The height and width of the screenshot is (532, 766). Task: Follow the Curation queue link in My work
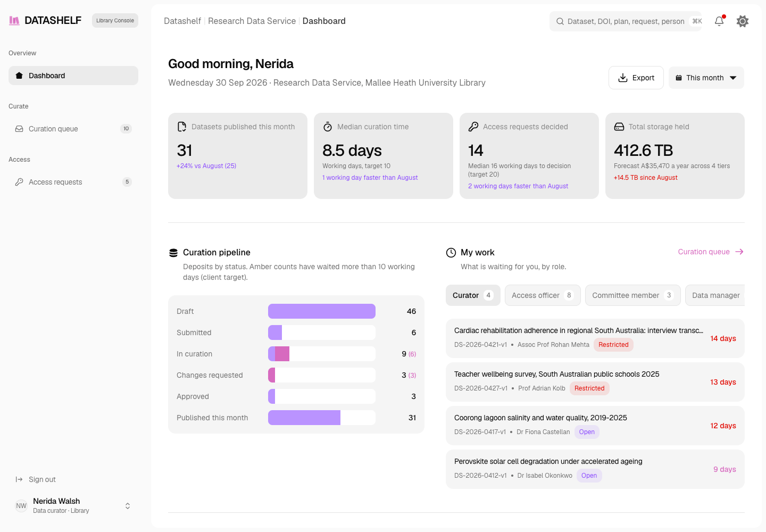point(711,252)
